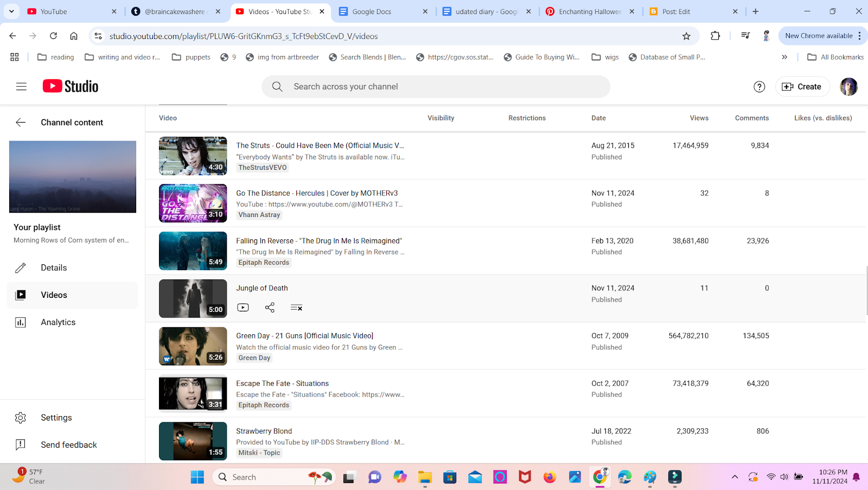Open the YouTube Studio hamburger menu
868x490 pixels.
click(21, 86)
